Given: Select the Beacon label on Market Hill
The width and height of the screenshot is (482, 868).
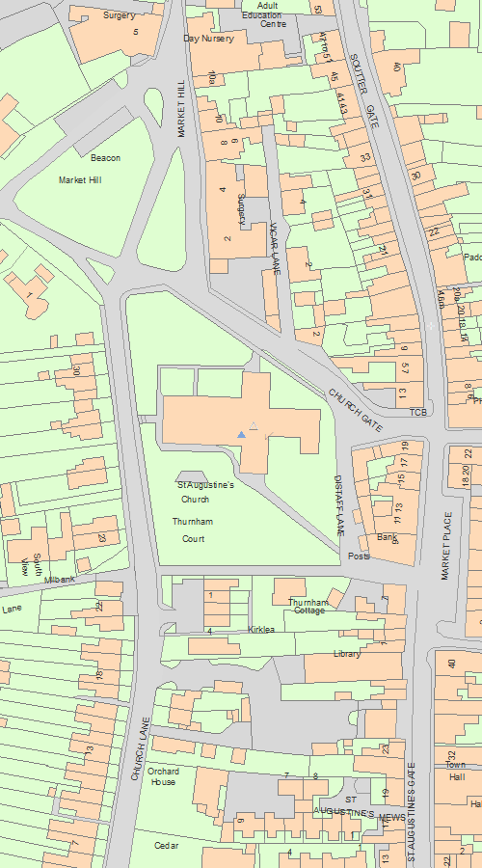Looking at the screenshot, I should click(105, 158).
